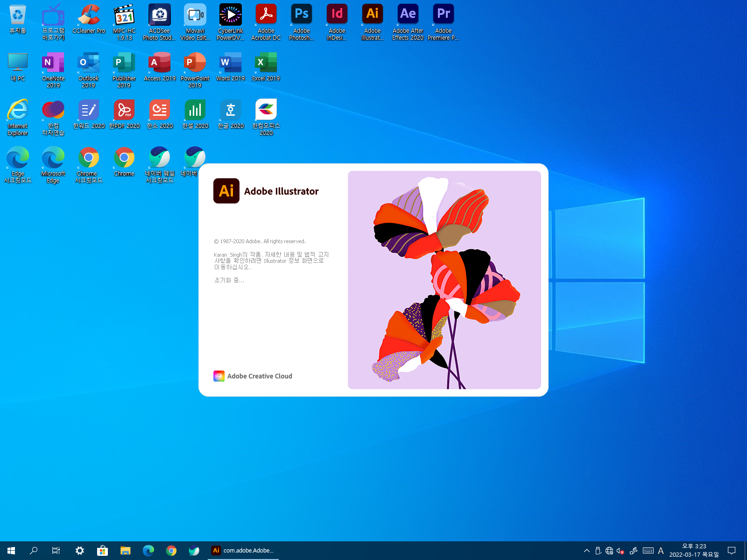Open the Windows Start menu
This screenshot has width=747, height=560.
click(11, 551)
